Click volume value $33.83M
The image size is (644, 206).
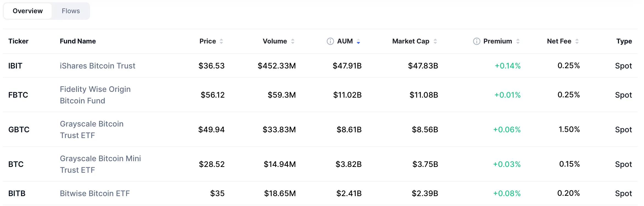coord(279,130)
